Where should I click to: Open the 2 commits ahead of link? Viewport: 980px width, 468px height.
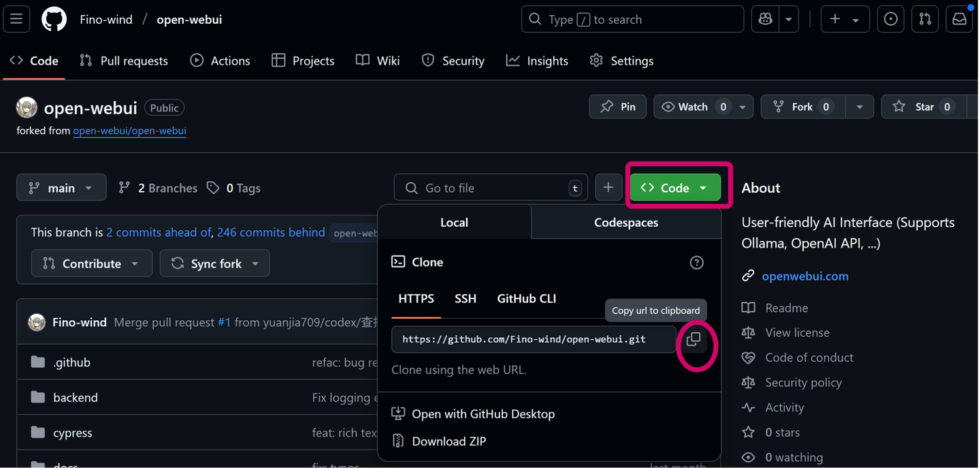point(159,232)
